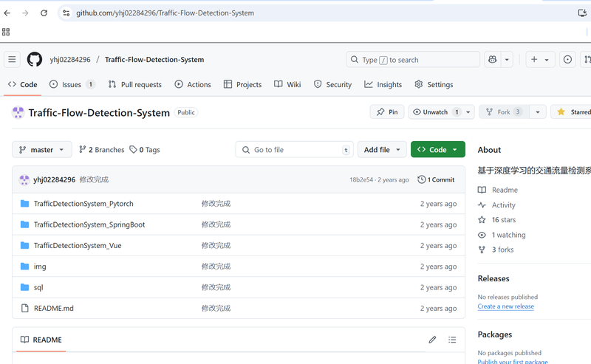Focus the Type / to search field
The height and width of the screenshot is (364, 591).
(x=413, y=60)
